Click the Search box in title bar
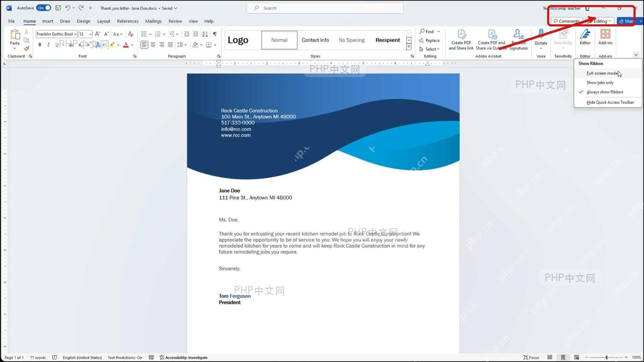This screenshot has width=644, height=362. click(325, 8)
